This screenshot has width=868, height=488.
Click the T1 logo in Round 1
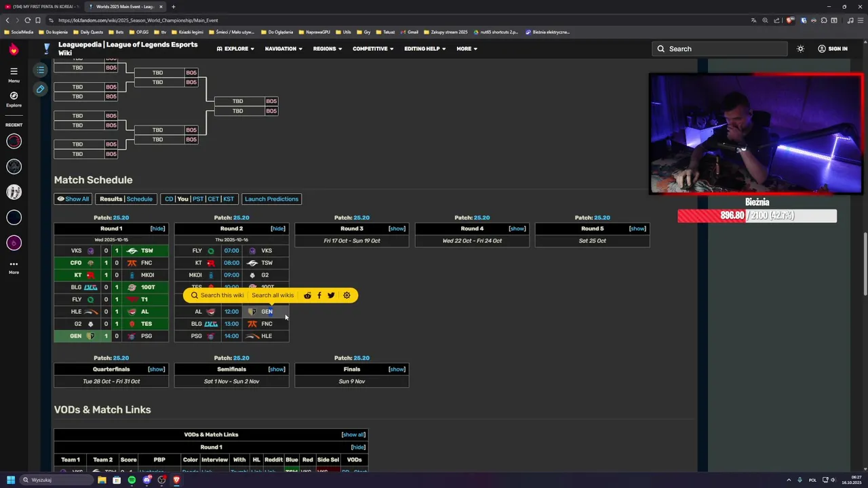(x=132, y=300)
